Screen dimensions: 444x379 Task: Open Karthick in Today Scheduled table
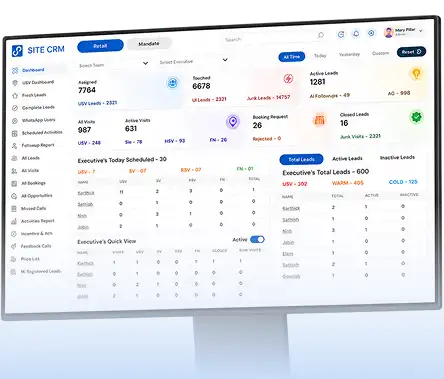pyautogui.click(x=86, y=193)
